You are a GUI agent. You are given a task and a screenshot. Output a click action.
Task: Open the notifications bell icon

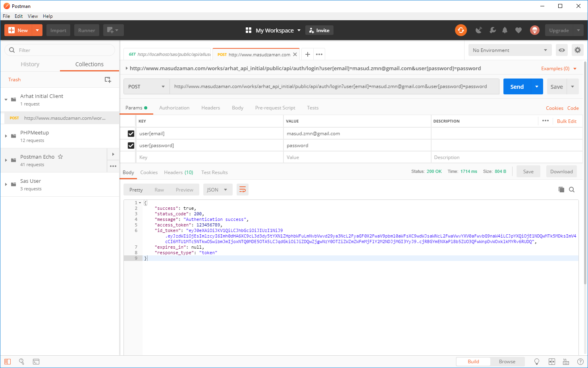point(505,30)
